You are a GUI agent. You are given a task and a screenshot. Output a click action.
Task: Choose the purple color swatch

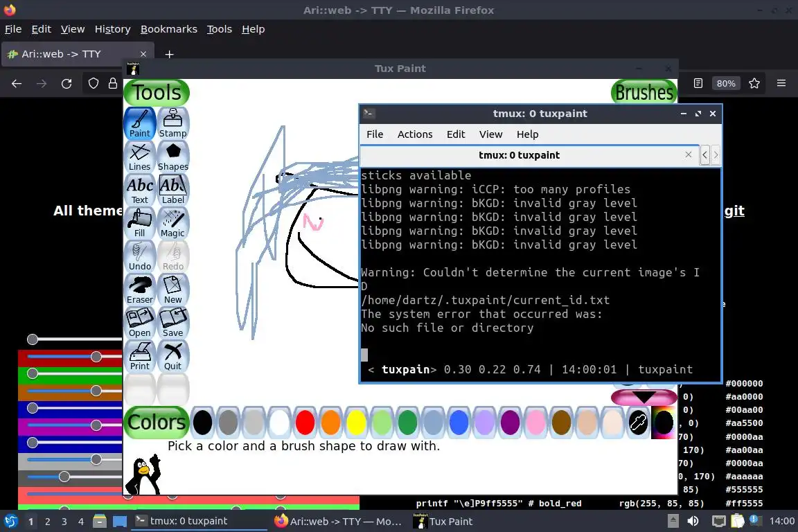click(x=510, y=423)
